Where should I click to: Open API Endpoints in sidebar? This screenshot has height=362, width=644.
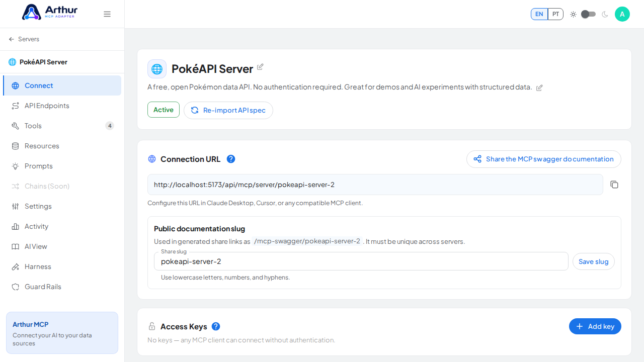(x=62, y=106)
